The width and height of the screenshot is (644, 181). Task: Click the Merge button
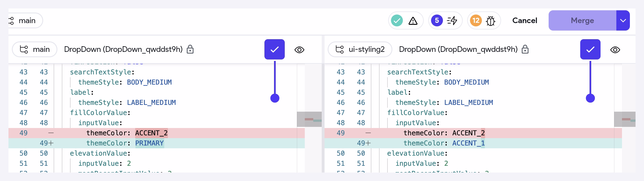tap(582, 21)
